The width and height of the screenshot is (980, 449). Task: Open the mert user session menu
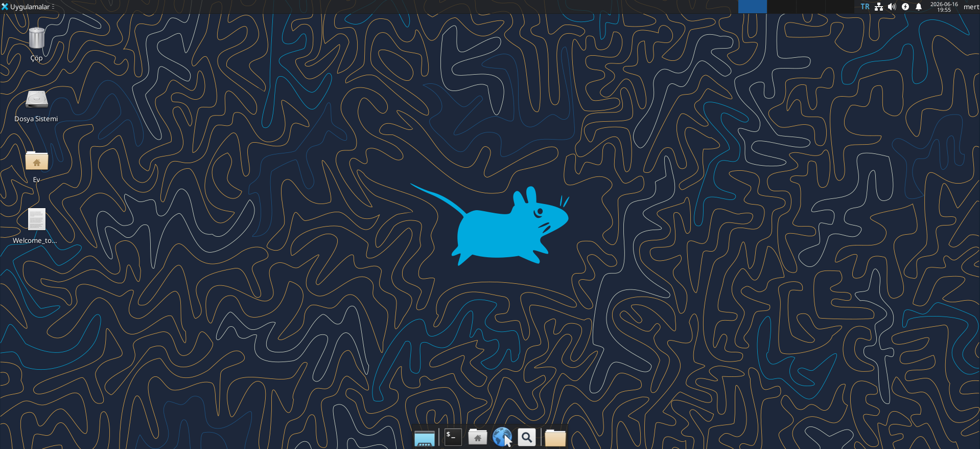click(971, 7)
